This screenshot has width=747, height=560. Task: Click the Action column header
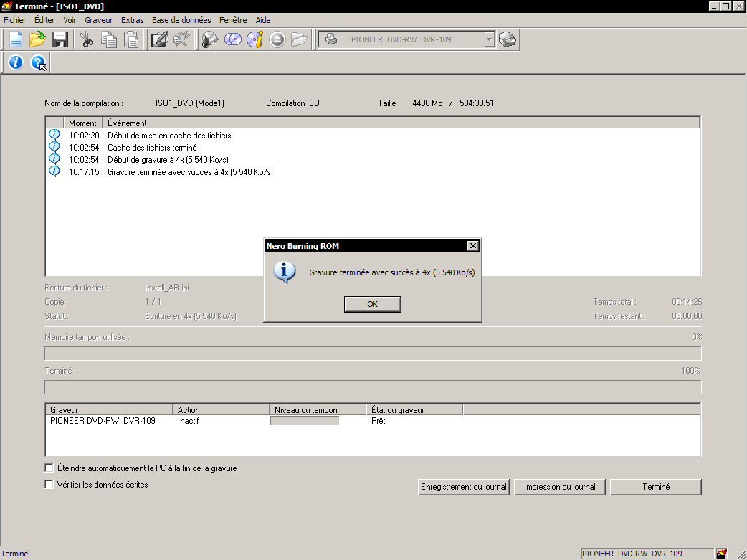pyautogui.click(x=221, y=410)
